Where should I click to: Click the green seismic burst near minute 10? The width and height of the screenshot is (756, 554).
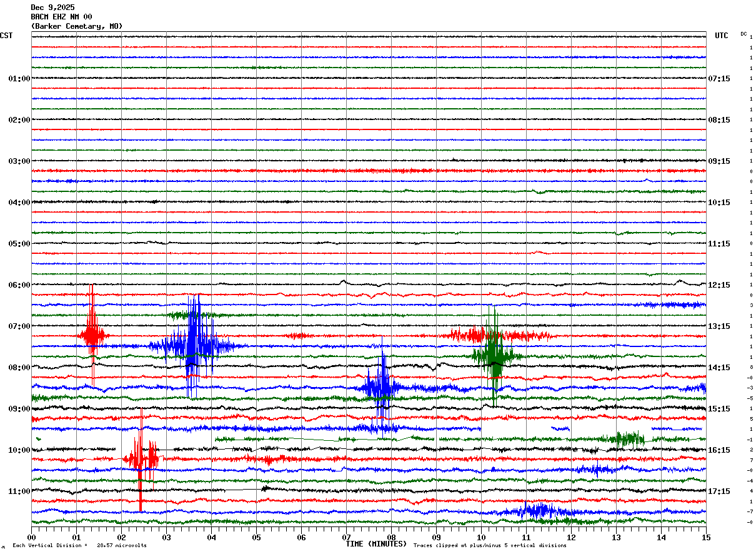pyautogui.click(x=494, y=355)
